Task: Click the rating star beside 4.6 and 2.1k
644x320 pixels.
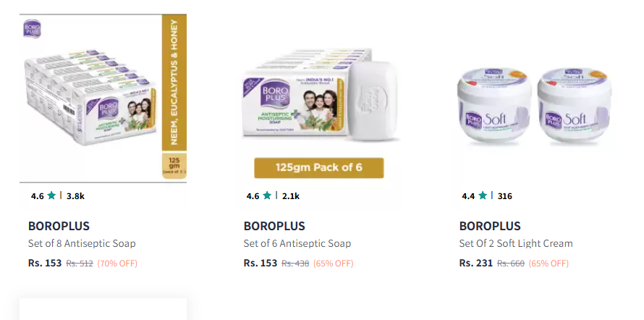Action: tap(267, 195)
